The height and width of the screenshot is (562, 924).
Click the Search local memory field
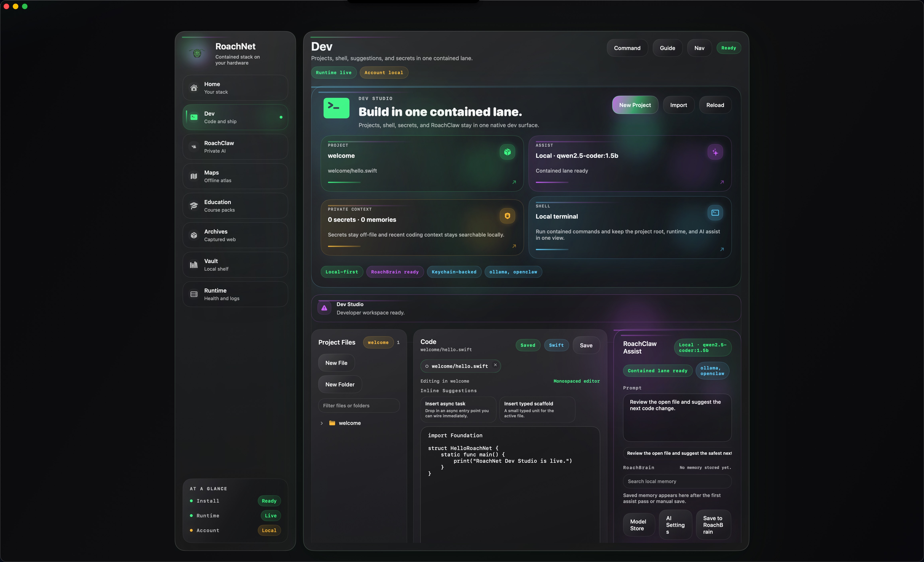click(677, 481)
